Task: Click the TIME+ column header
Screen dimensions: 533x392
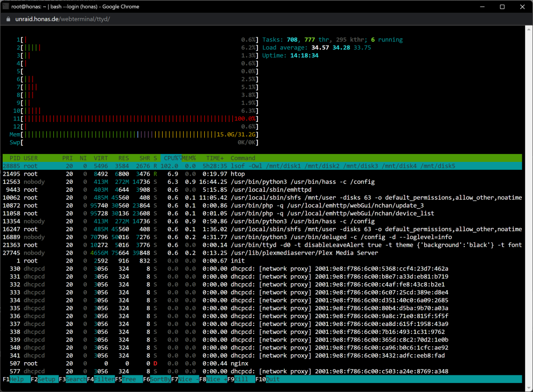Action: coord(215,158)
